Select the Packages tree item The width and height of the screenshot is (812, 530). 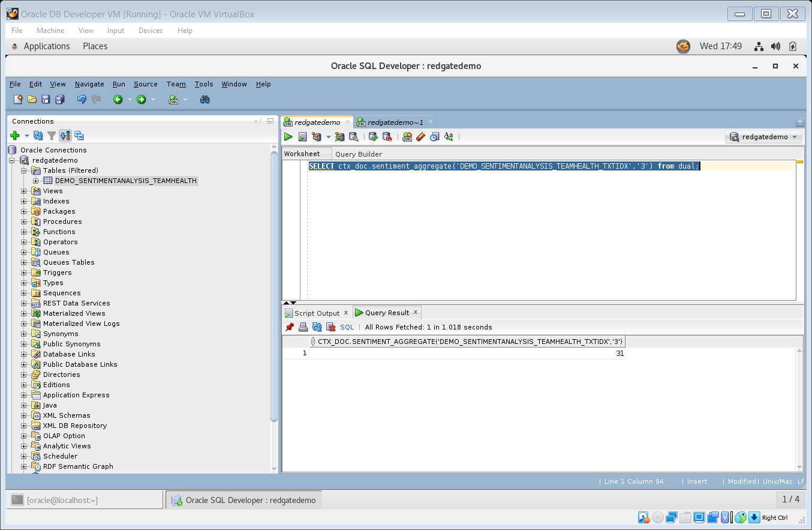click(x=59, y=211)
